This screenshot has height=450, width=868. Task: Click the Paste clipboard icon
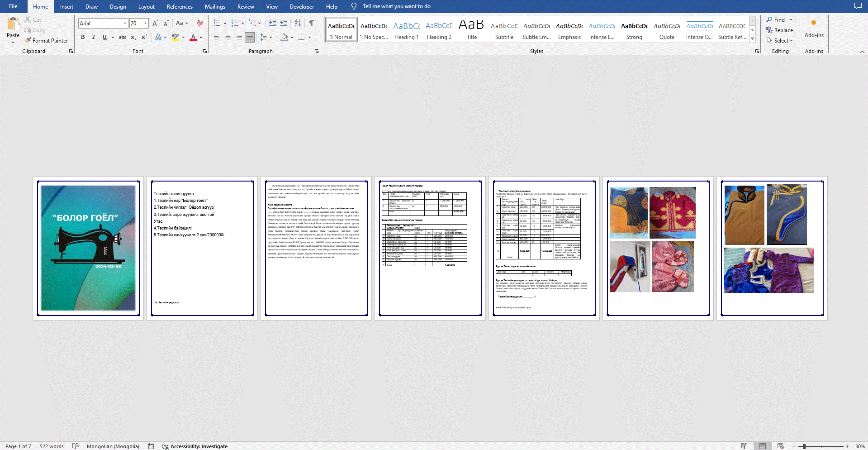click(13, 24)
